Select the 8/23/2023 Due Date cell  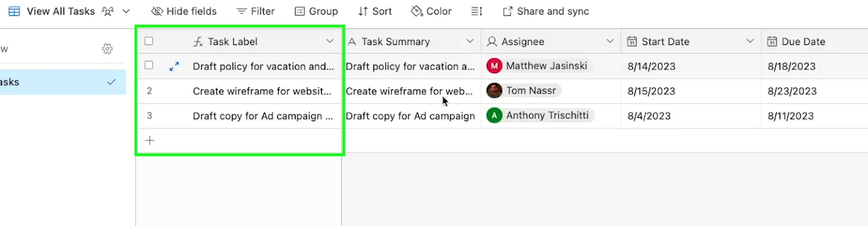(x=792, y=91)
